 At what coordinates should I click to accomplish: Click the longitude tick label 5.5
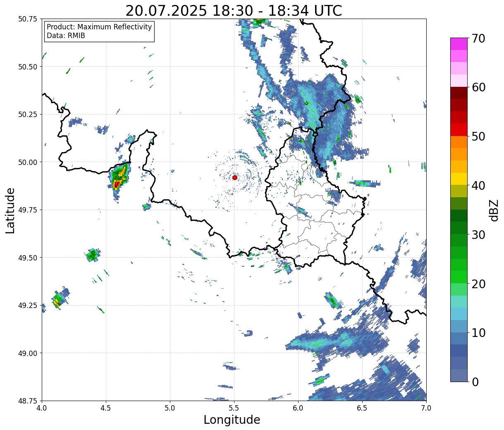pyautogui.click(x=234, y=408)
